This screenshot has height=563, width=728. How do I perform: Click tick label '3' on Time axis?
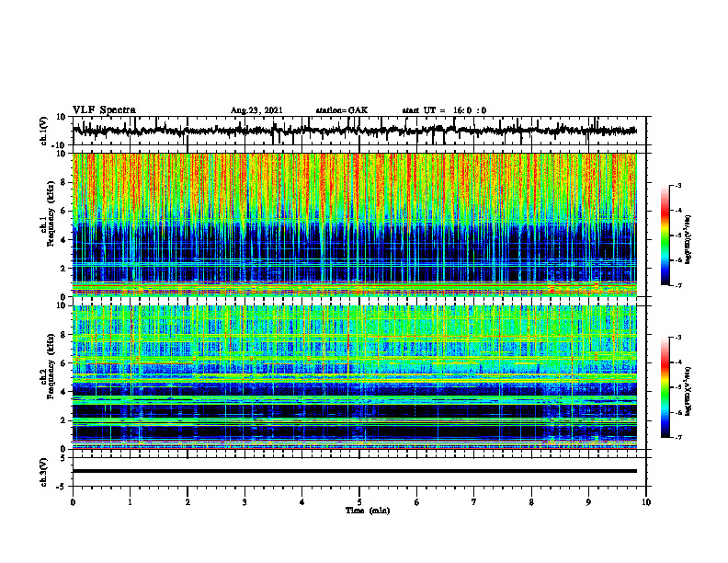pos(245,502)
